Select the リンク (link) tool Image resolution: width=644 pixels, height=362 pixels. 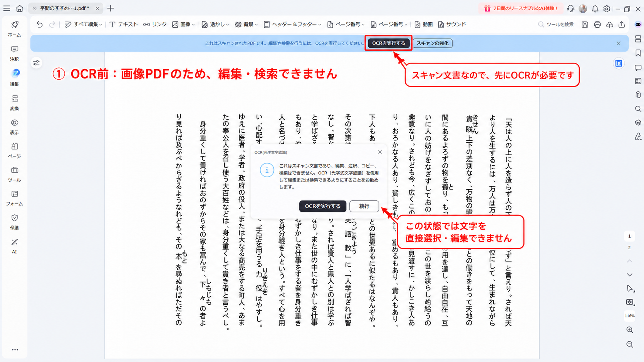click(x=155, y=24)
